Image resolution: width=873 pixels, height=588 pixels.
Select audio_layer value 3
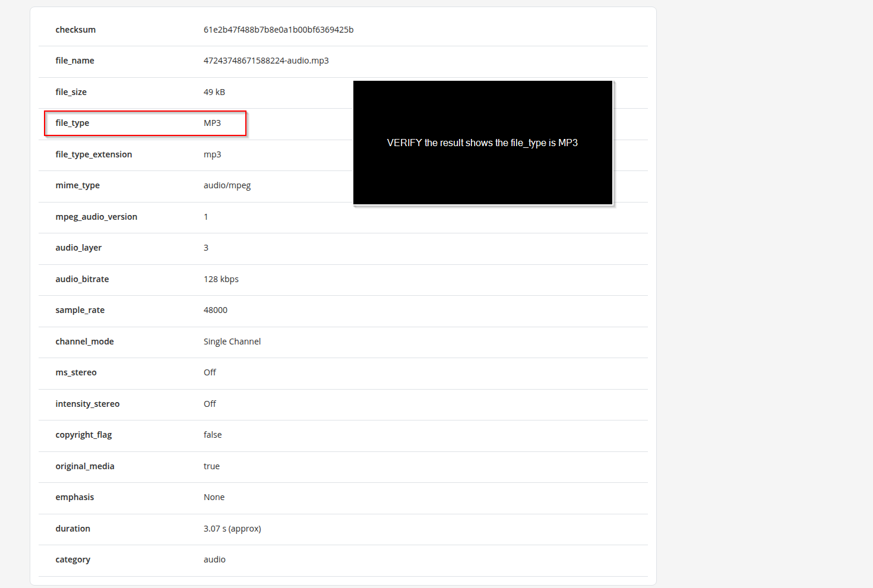point(206,248)
